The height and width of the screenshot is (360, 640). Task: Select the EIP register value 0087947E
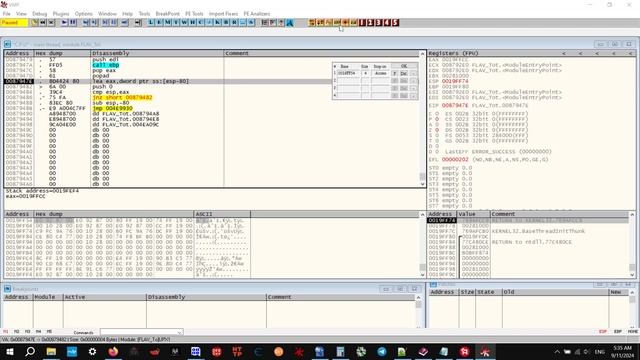click(455, 105)
